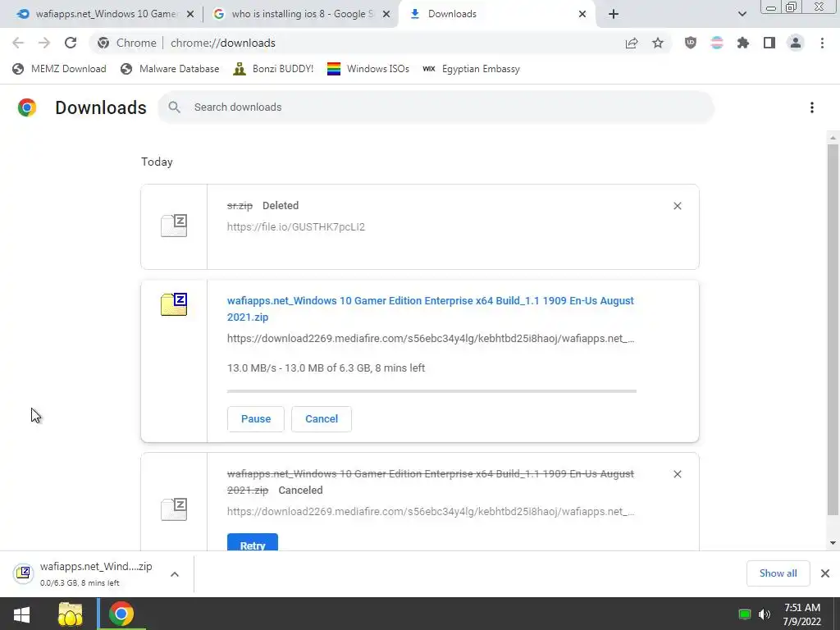This screenshot has height=630, width=840.
Task: Click zip icon in download shelf
Action: click(x=24, y=573)
